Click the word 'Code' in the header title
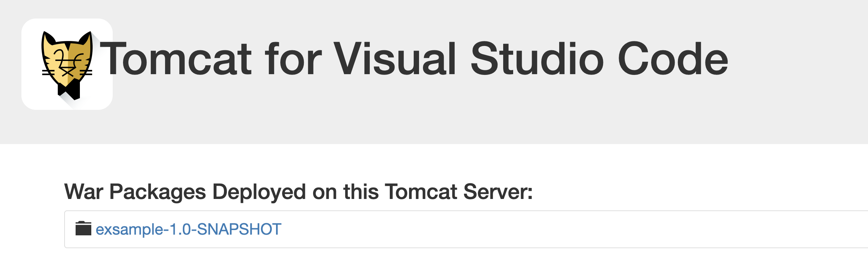Screen dimensions: 868x271 pyautogui.click(x=673, y=59)
